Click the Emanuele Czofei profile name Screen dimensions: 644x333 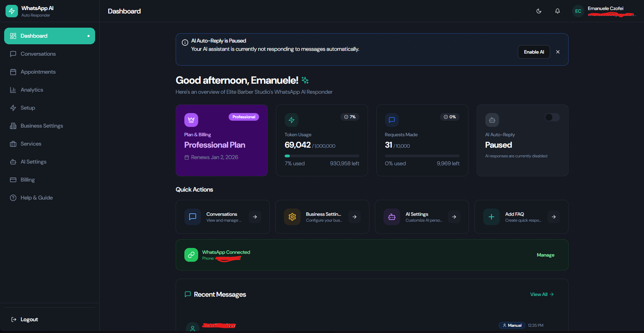(605, 8)
